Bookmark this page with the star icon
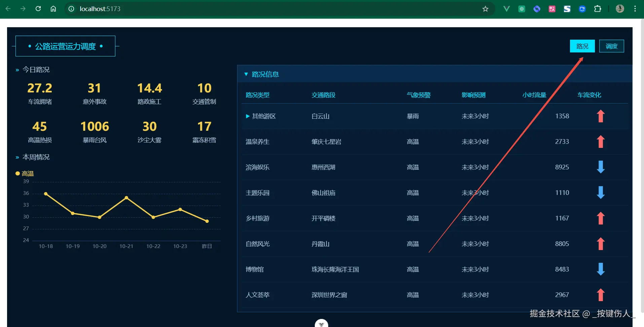Screen dimensions: 644x327 click(x=485, y=9)
